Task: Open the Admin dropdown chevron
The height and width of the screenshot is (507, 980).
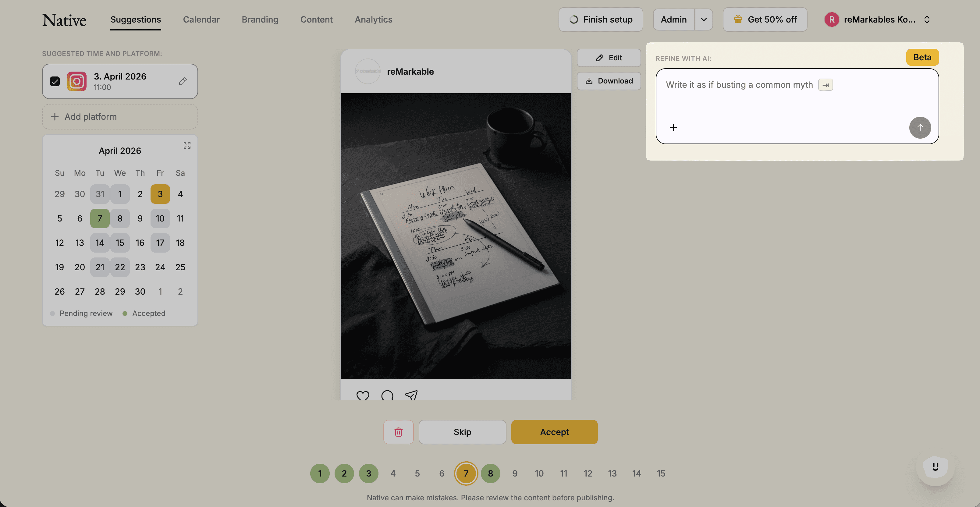Action: click(x=703, y=19)
